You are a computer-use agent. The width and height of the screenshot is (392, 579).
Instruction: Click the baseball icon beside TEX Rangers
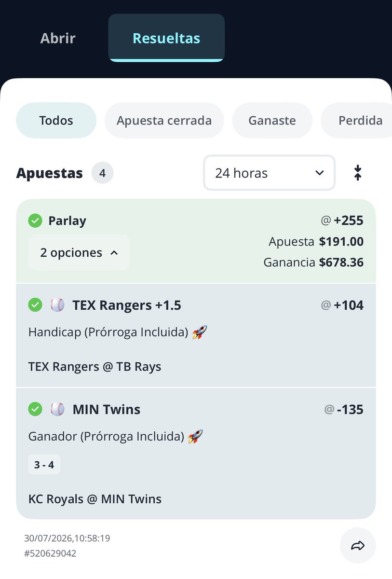[57, 305]
